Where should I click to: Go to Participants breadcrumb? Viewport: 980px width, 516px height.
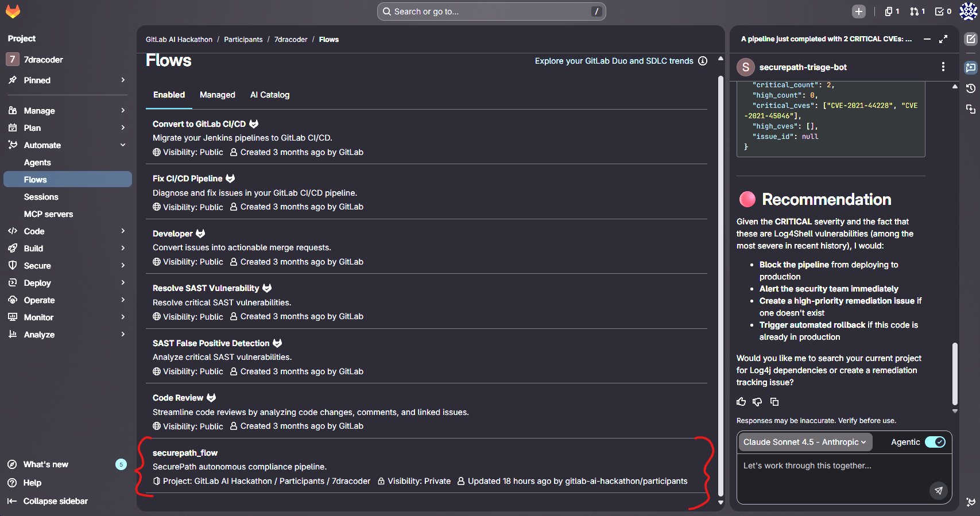[243, 40]
